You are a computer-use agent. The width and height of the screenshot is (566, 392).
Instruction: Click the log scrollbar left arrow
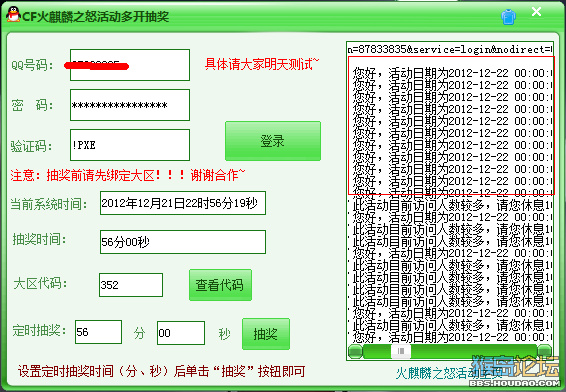[355, 351]
